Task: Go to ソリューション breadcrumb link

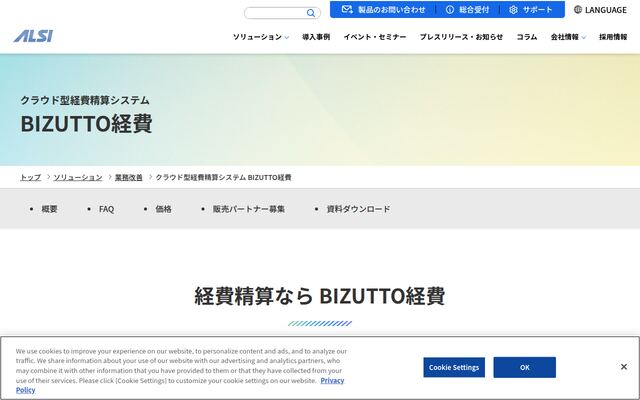Action: tap(78, 177)
